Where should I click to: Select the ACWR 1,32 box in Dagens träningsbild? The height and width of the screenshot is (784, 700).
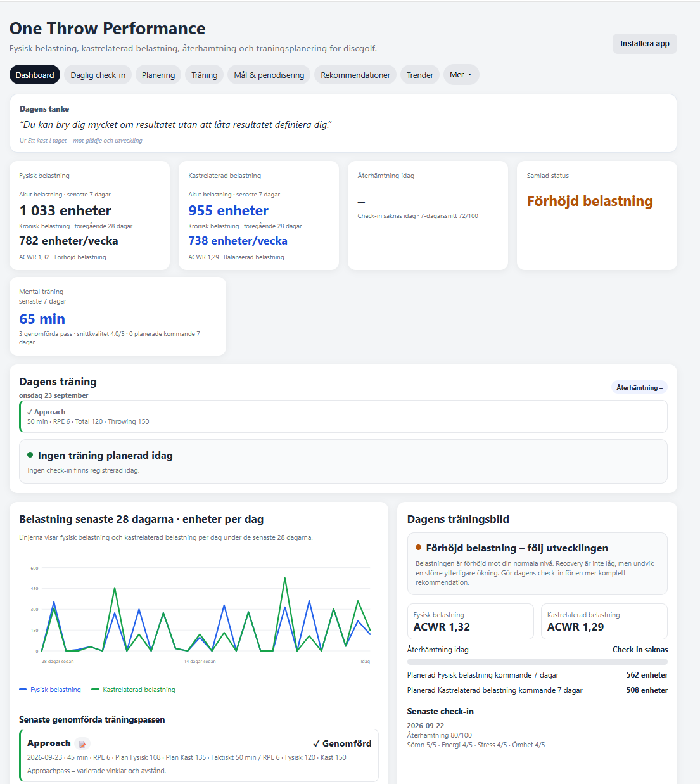click(471, 621)
